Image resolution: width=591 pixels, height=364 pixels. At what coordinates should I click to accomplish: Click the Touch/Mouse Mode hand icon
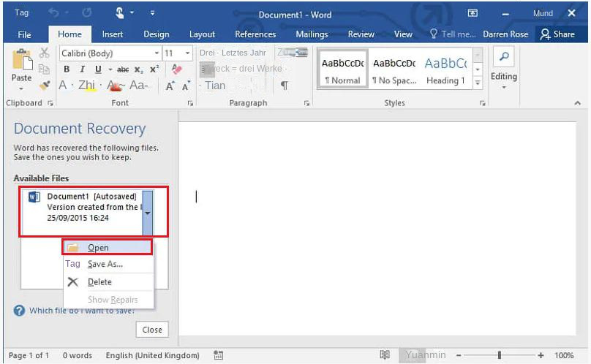(119, 13)
